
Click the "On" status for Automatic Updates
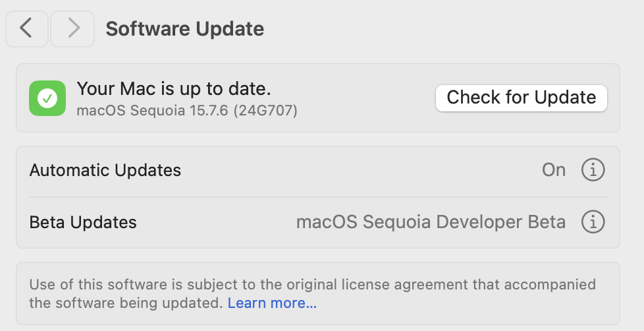[x=554, y=170]
